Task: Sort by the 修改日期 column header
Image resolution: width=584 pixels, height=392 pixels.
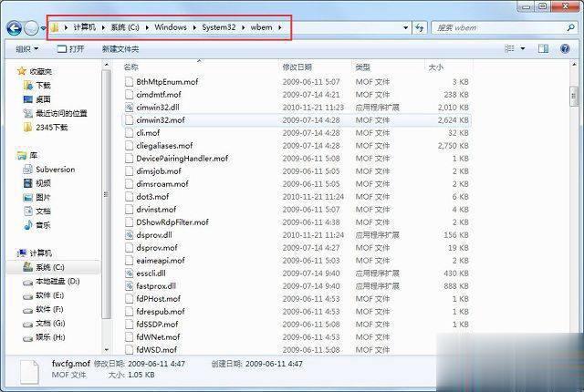Action: coord(297,67)
